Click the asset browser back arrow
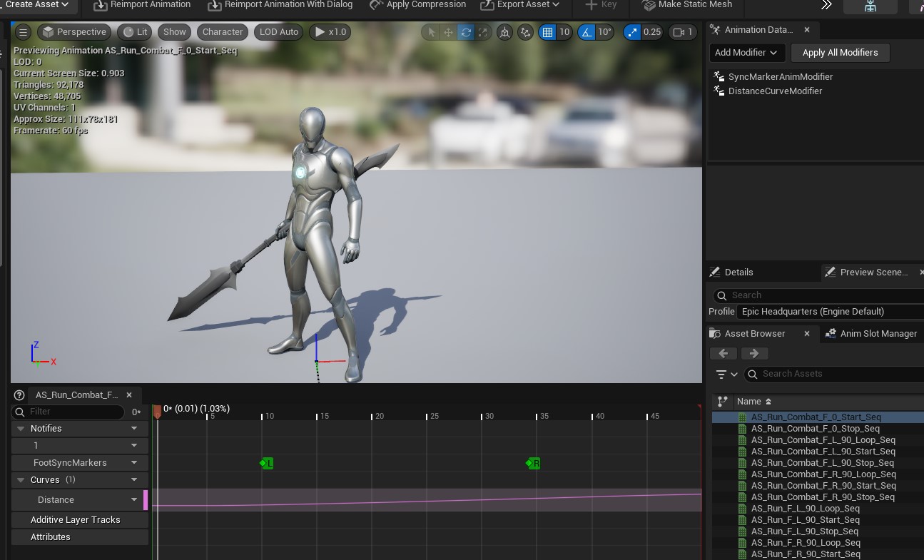 724,353
